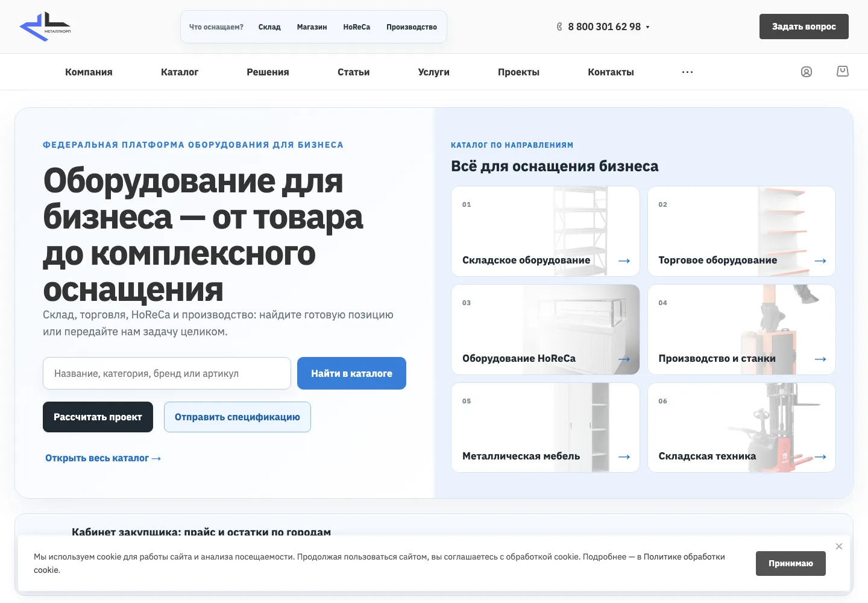868x603 pixels.
Task: Accept cookies with the Принимаю button
Action: click(791, 563)
